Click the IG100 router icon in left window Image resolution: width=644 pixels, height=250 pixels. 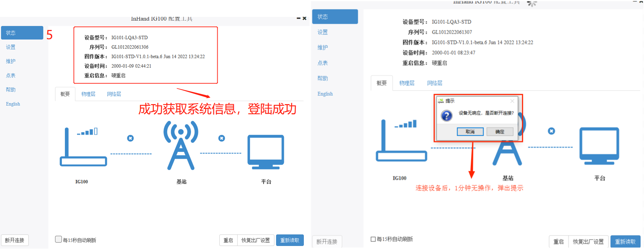pyautogui.click(x=83, y=147)
